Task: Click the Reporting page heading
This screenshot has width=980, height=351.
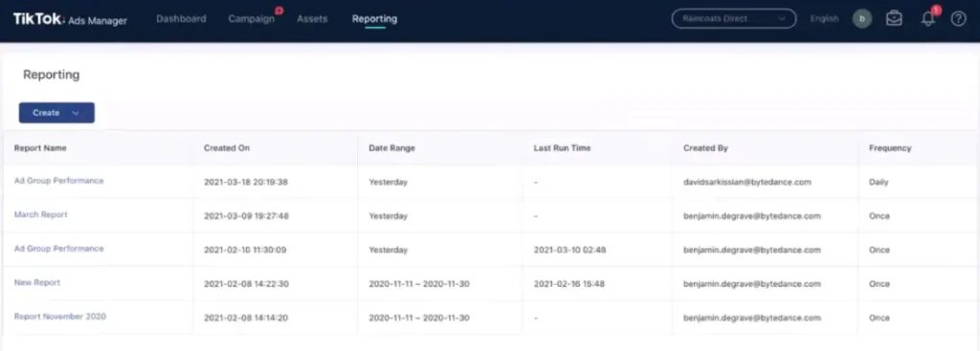Action: coord(52,75)
